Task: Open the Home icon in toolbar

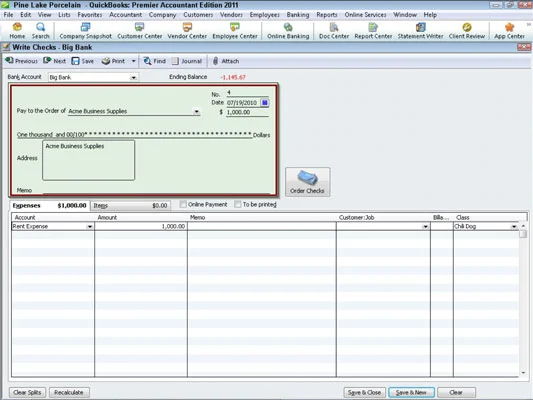Action: 17,31
